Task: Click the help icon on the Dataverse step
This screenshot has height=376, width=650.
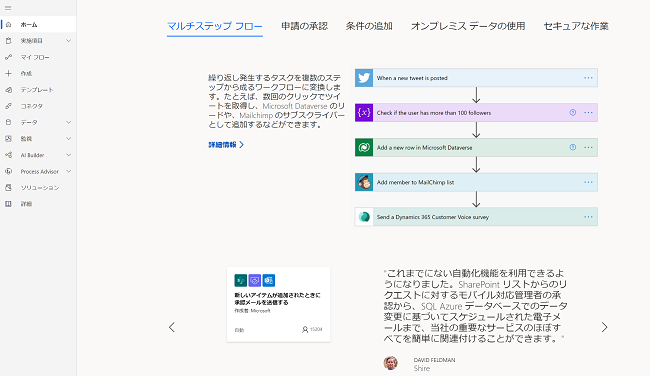Action: pos(572,147)
